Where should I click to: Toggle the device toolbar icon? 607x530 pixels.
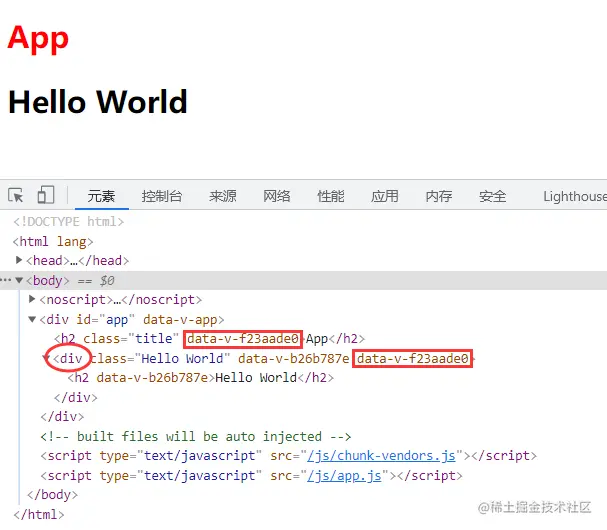(x=46, y=194)
